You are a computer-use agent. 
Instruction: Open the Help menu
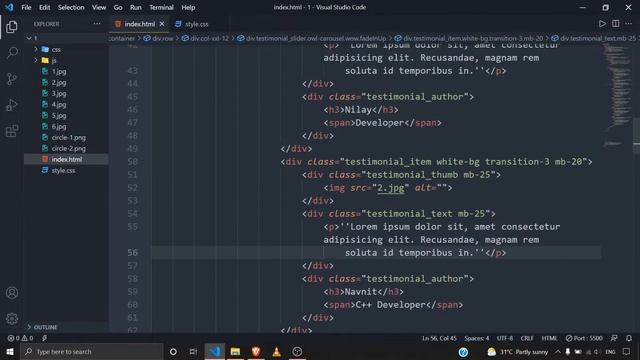click(188, 7)
